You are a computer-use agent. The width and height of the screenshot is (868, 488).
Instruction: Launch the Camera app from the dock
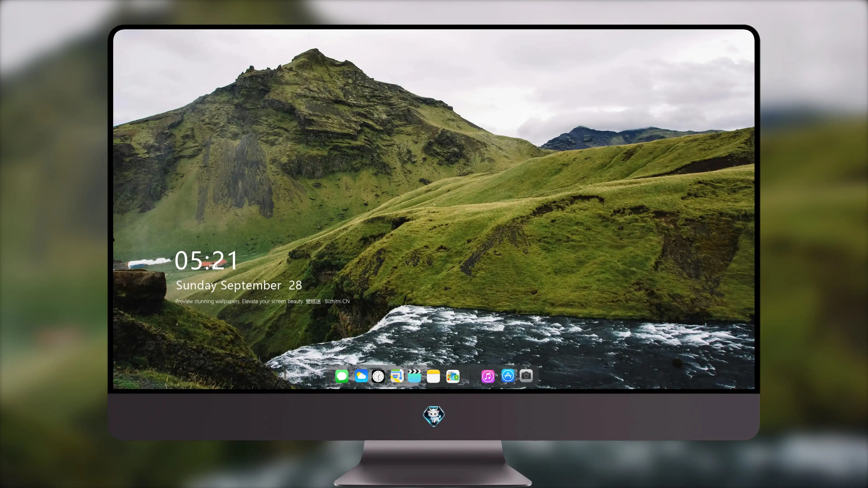coord(526,376)
